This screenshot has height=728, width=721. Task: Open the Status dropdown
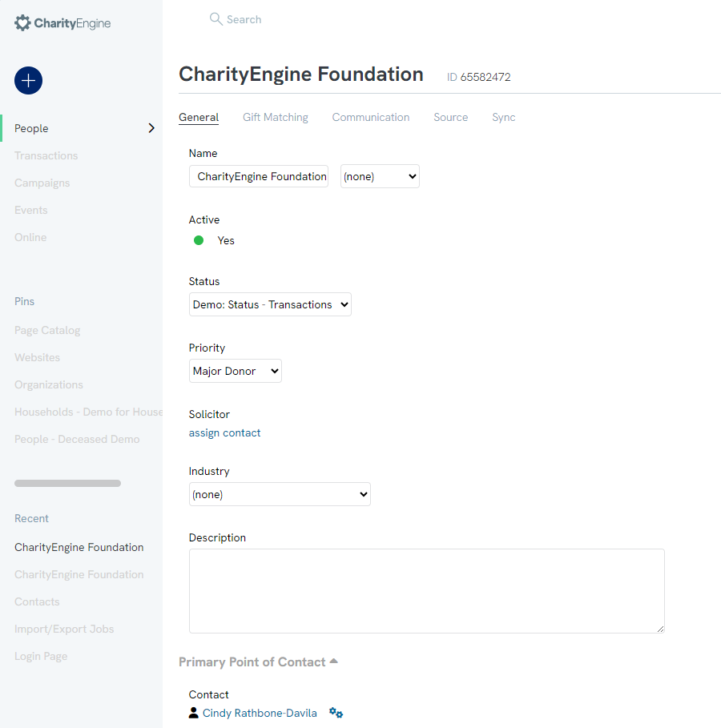270,304
